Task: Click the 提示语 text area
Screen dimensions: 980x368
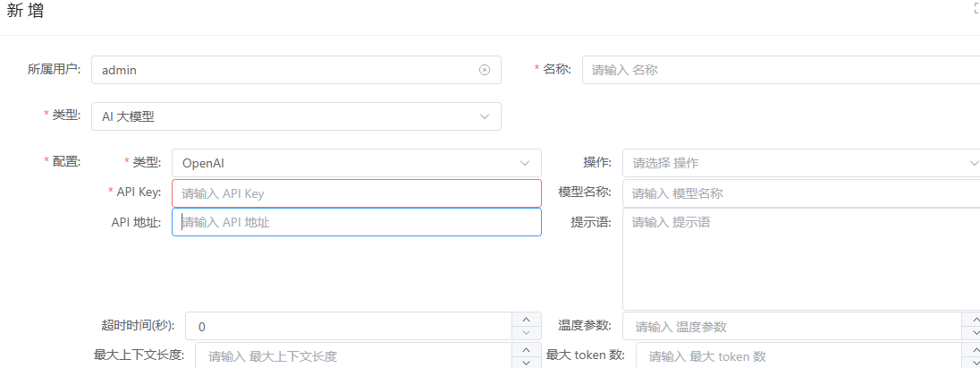Action: pos(800,259)
